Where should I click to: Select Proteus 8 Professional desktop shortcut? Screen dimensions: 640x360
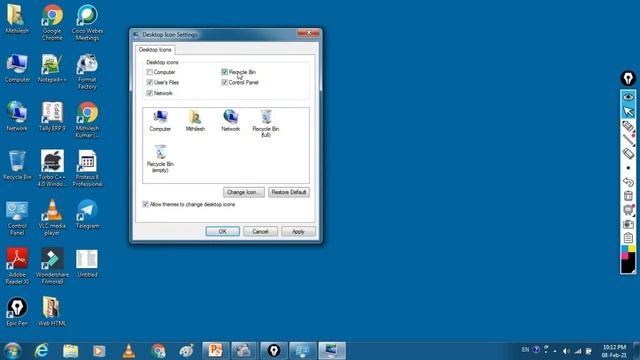tap(87, 169)
